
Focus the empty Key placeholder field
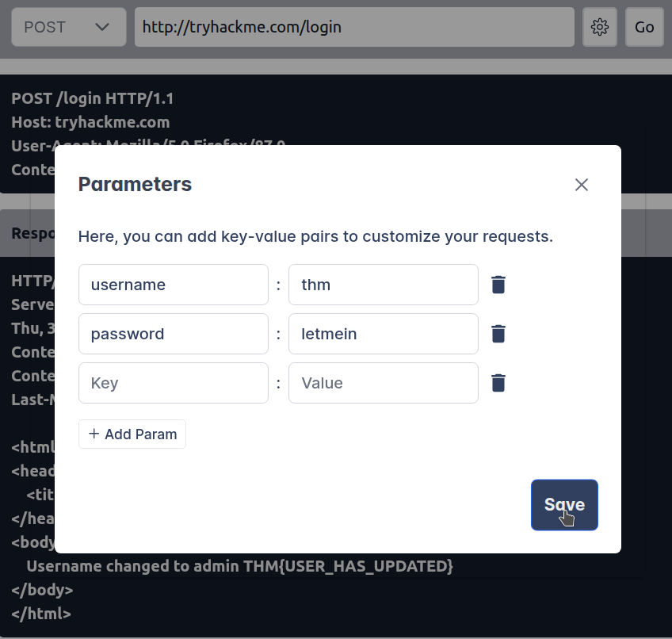173,383
